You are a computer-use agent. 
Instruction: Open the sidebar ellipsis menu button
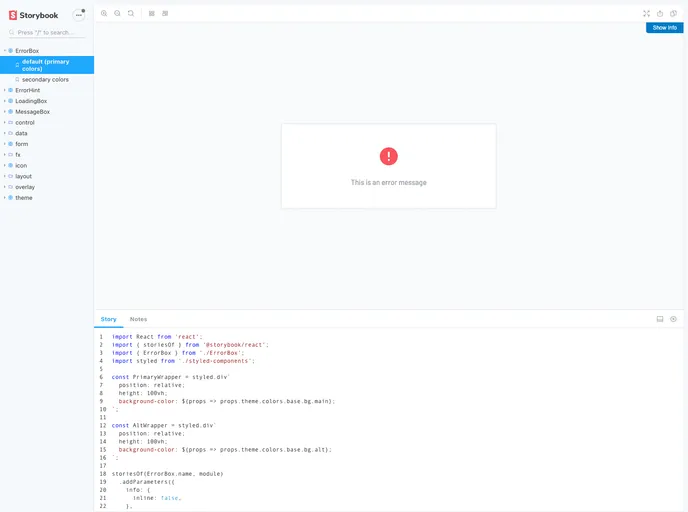79,15
